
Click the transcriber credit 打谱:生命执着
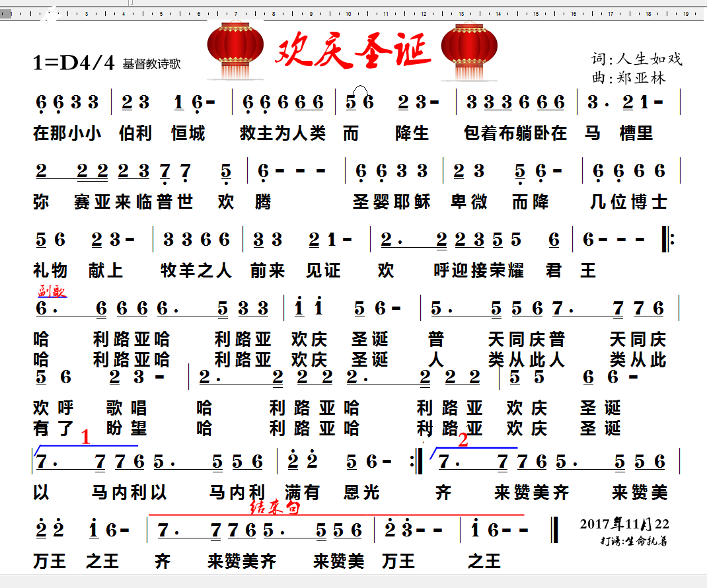point(634,540)
